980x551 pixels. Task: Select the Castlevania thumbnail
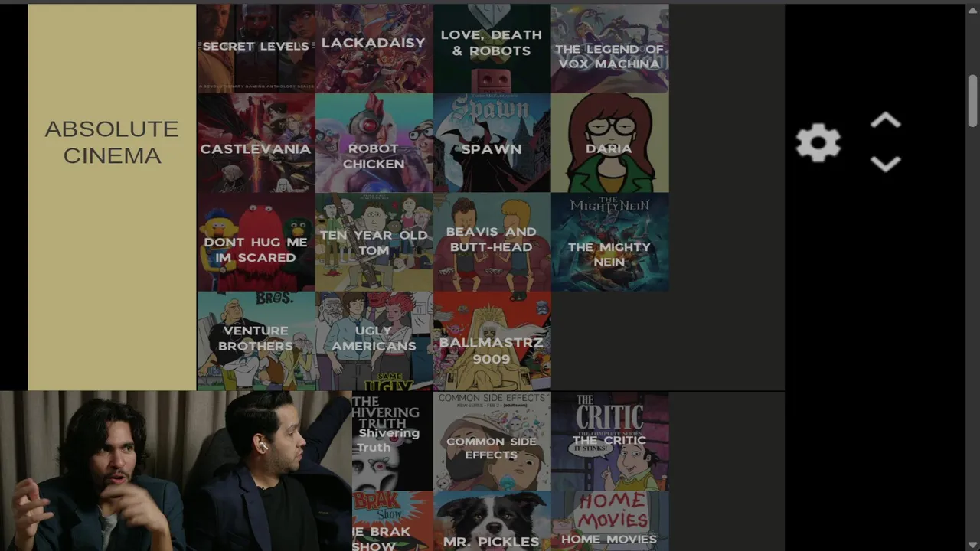click(256, 142)
